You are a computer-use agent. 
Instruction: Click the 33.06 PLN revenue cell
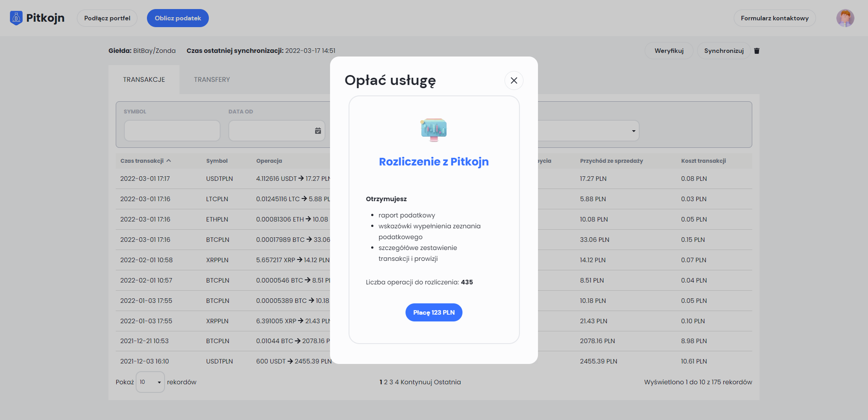coord(594,240)
